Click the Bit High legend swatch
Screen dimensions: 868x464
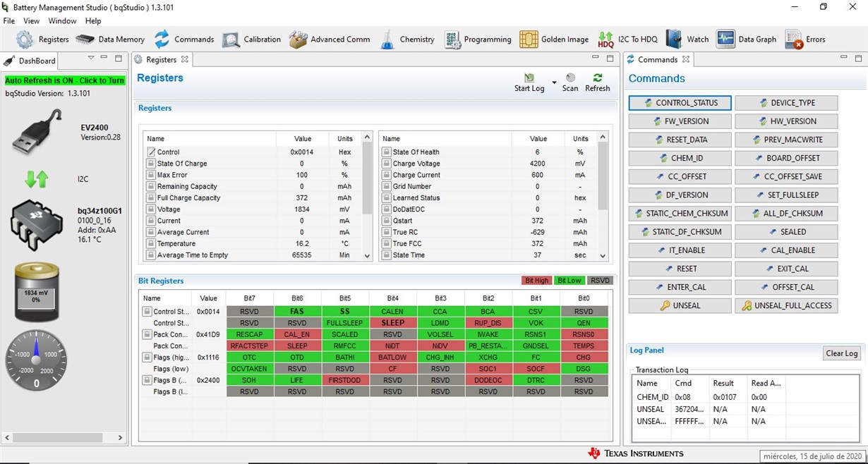click(x=536, y=281)
